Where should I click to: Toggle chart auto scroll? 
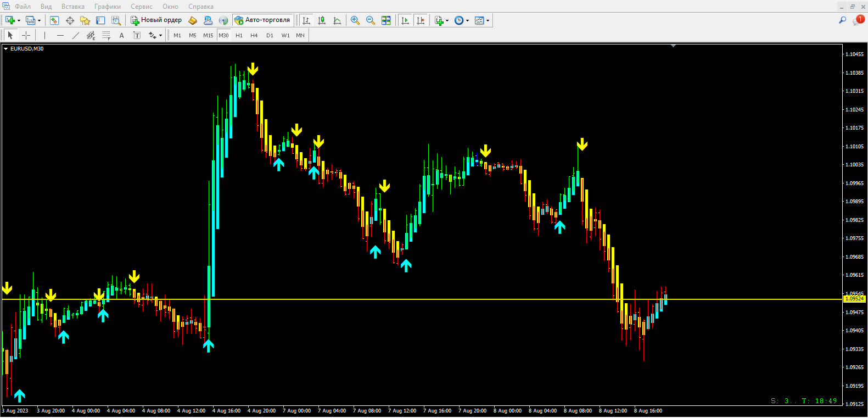point(405,20)
